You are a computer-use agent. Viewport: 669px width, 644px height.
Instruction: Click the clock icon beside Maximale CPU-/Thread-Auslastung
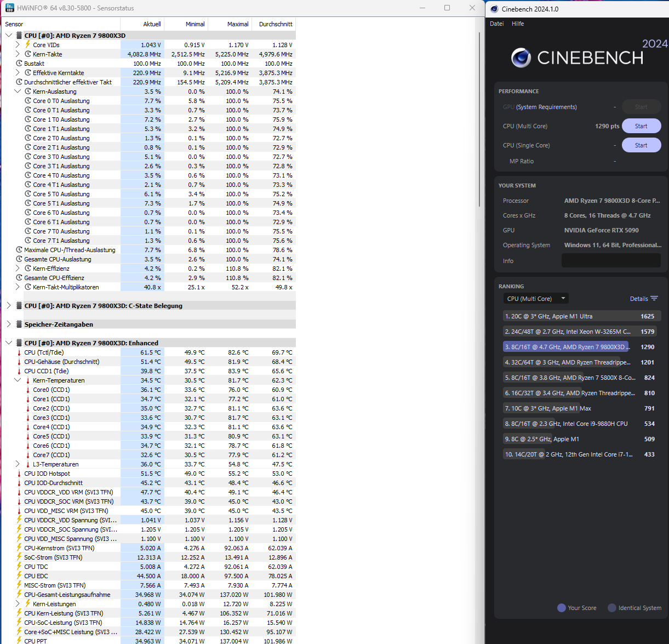tap(19, 249)
